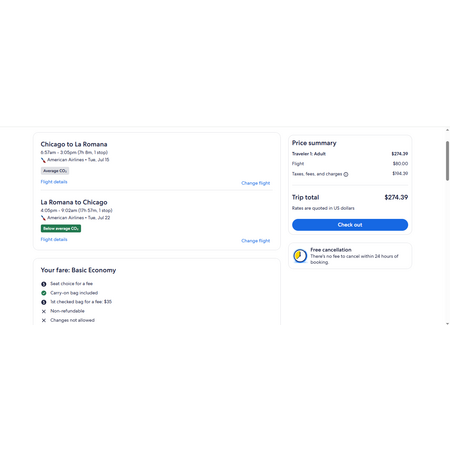Screen dimensions: 450x450
Task: Click the American Airlines logo for the Chicago departure
Action: (43, 160)
